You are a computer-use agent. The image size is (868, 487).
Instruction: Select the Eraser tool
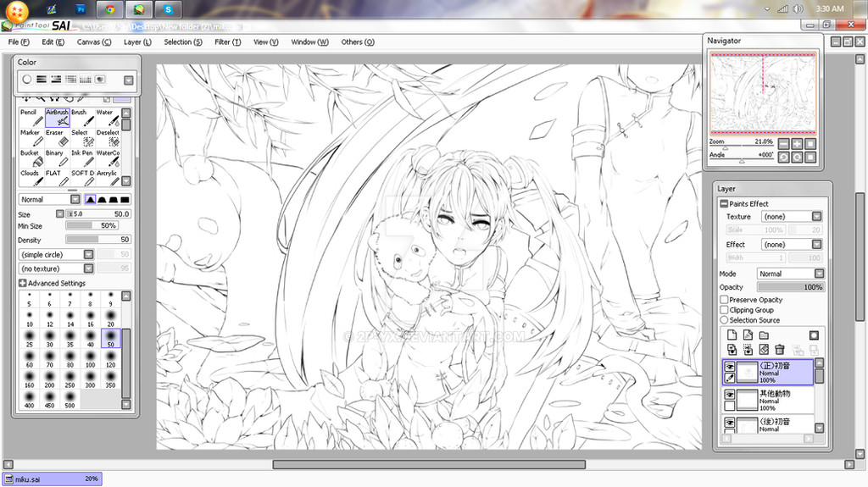point(57,138)
